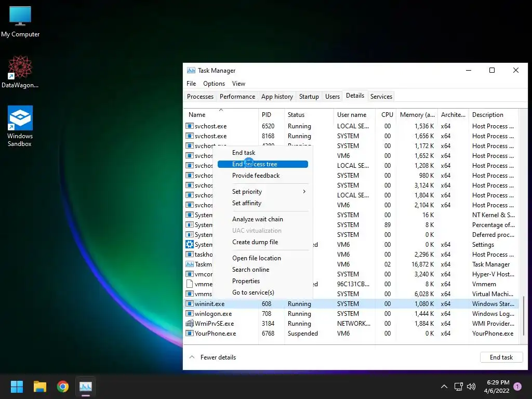Launch Windows Sandbox desktop shortcut
532x399 pixels.
[20, 126]
